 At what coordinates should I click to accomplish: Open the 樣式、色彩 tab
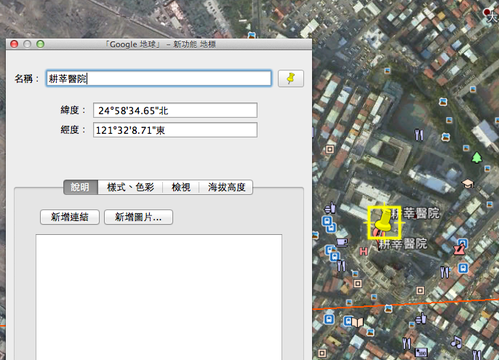tap(130, 187)
